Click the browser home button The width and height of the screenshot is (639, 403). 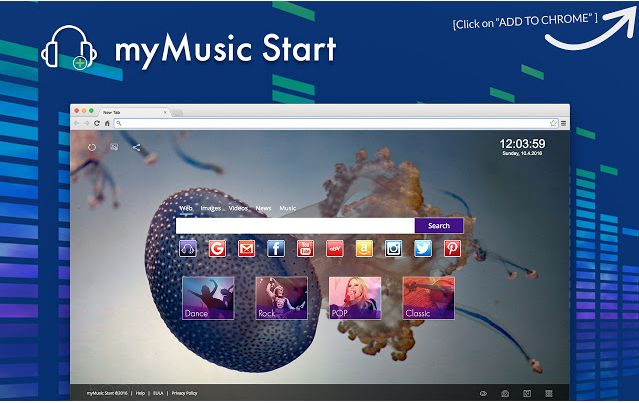[107, 123]
